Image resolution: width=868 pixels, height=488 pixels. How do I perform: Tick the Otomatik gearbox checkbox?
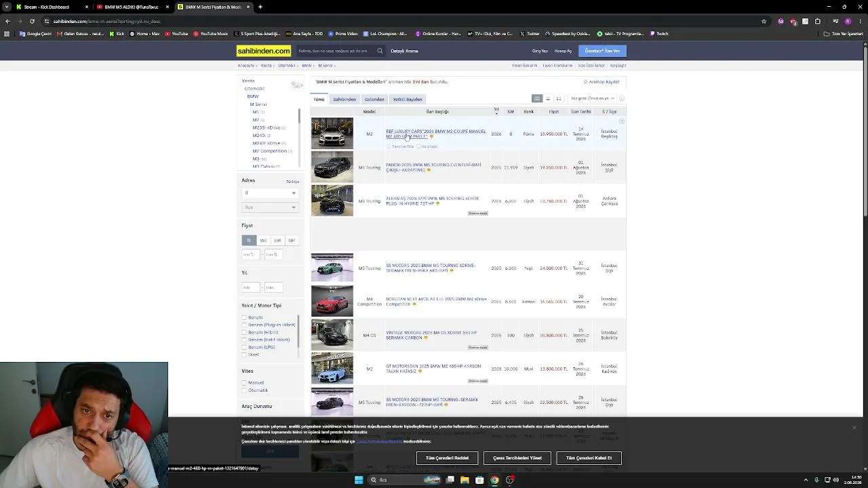[244, 390]
